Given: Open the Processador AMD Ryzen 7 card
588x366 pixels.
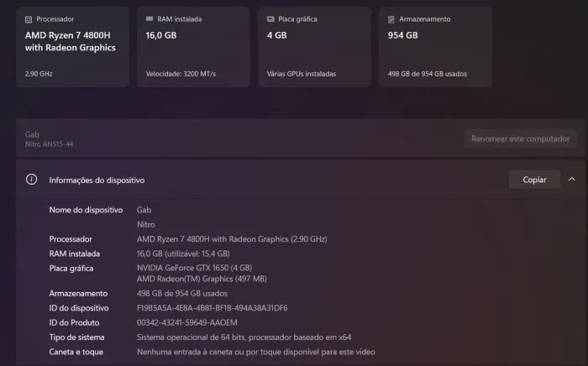Looking at the screenshot, I should coord(72,47).
